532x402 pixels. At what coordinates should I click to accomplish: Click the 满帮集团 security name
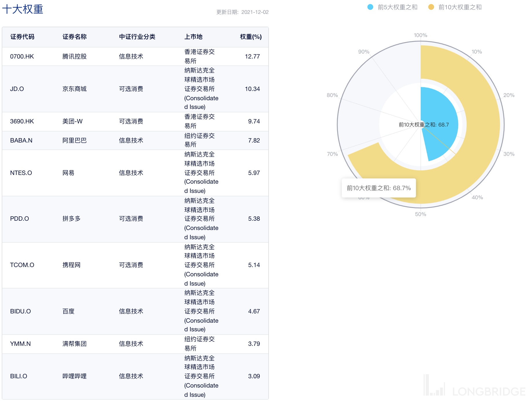(x=74, y=344)
